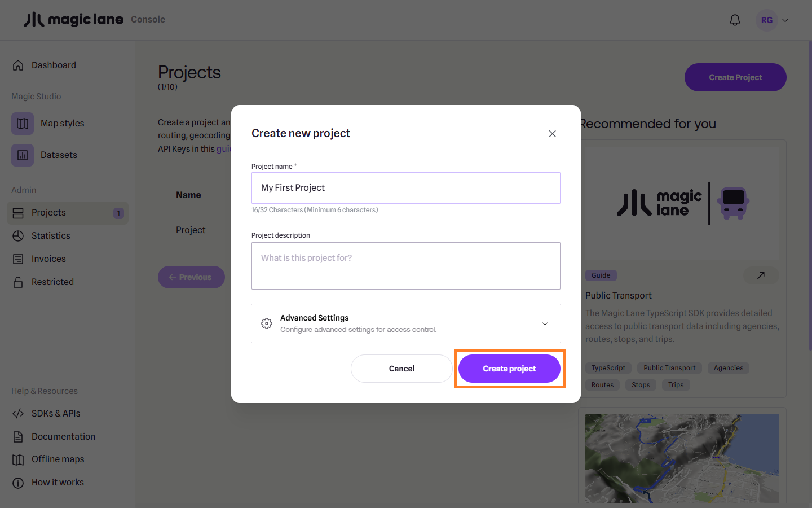The height and width of the screenshot is (508, 812).
Task: Open Public Transport guide arrow icon
Action: pyautogui.click(x=761, y=275)
